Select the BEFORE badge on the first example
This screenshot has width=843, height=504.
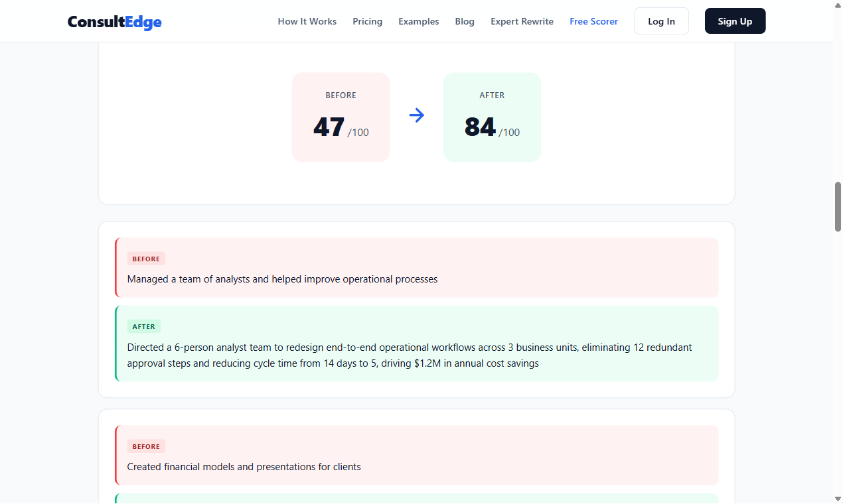point(146,259)
